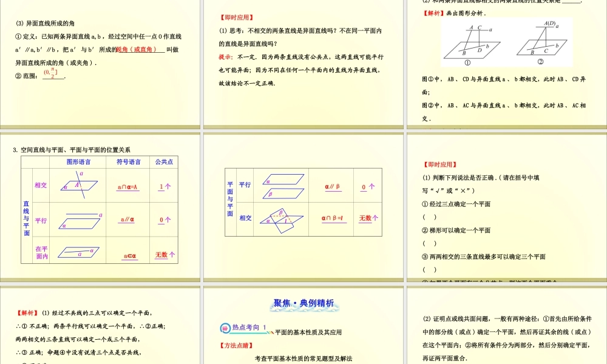Click statement ③ 两两相交的三条直线最多可以确定三个平面
The image size is (607, 364).
tap(484, 257)
